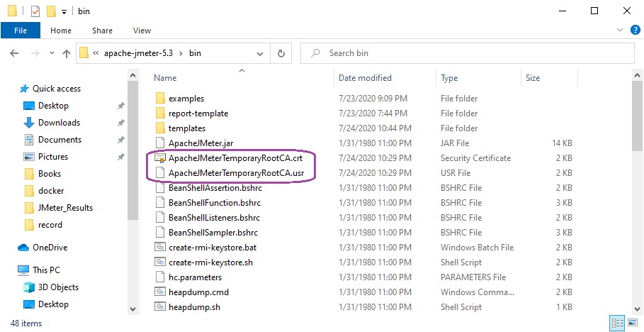Switch to the Home ribbon tab

pos(61,31)
